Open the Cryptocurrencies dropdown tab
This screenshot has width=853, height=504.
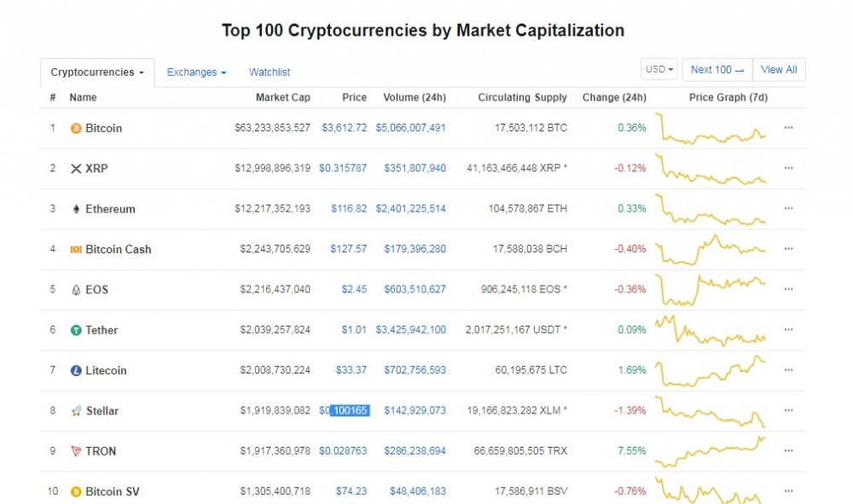[x=97, y=72]
